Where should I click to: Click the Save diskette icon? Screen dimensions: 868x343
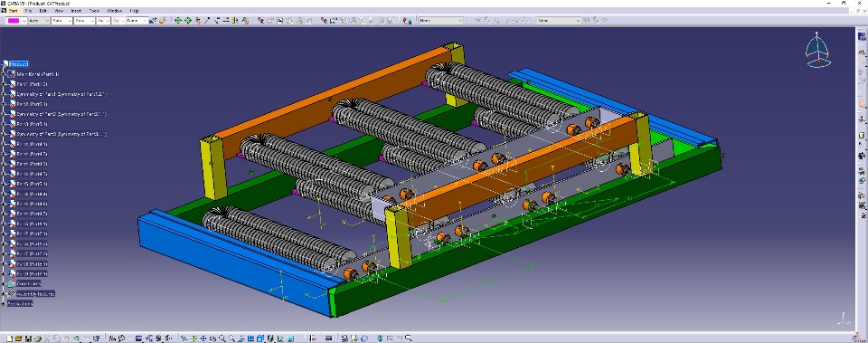28,338
